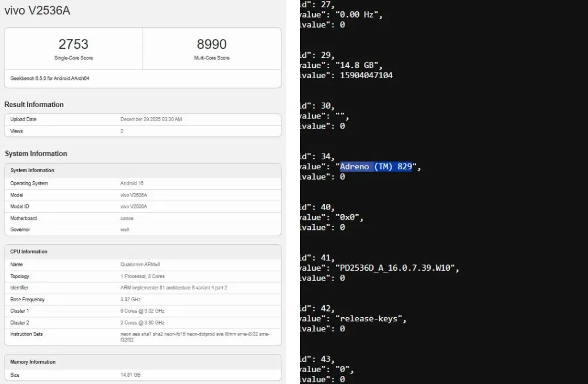Click the Instruction Sets row label
This screenshot has width=588, height=384.
(x=26, y=334)
